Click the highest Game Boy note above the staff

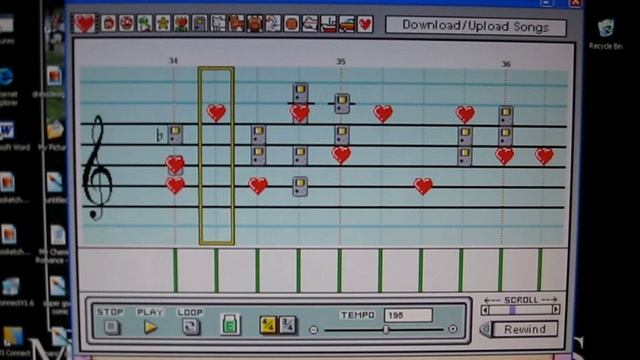[300, 93]
